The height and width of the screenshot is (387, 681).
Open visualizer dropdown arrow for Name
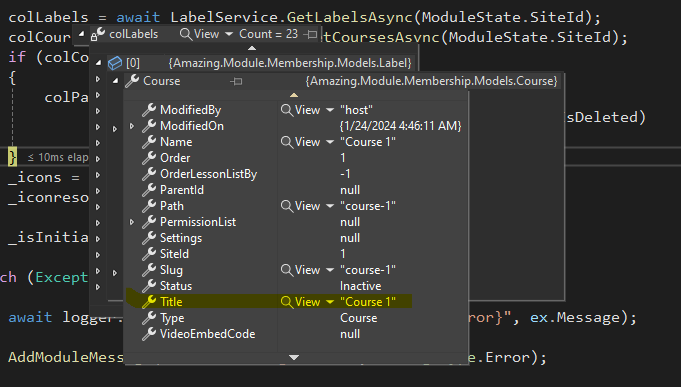(330, 142)
